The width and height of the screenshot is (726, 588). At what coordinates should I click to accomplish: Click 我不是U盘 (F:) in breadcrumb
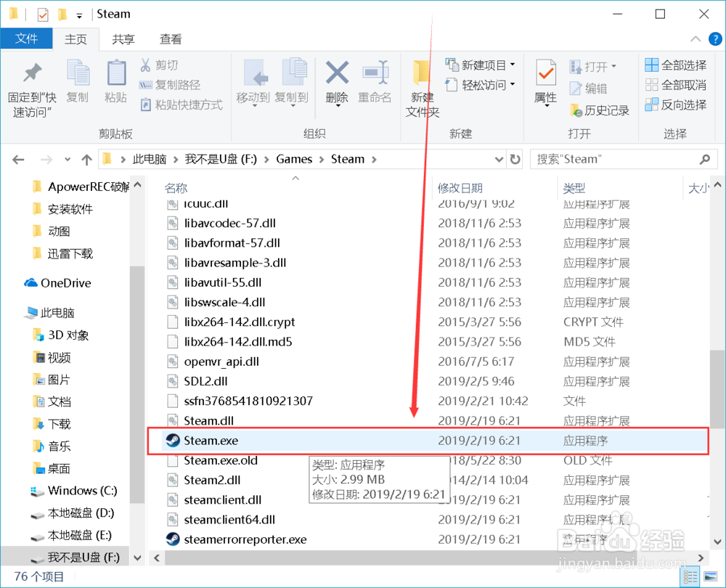221,159
